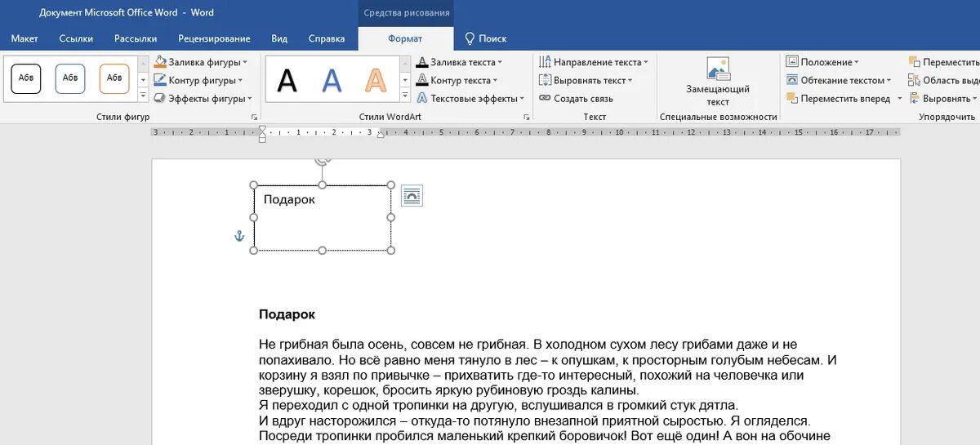980x445 pixels.
Task: Click the Создать связь button
Action: 577,98
